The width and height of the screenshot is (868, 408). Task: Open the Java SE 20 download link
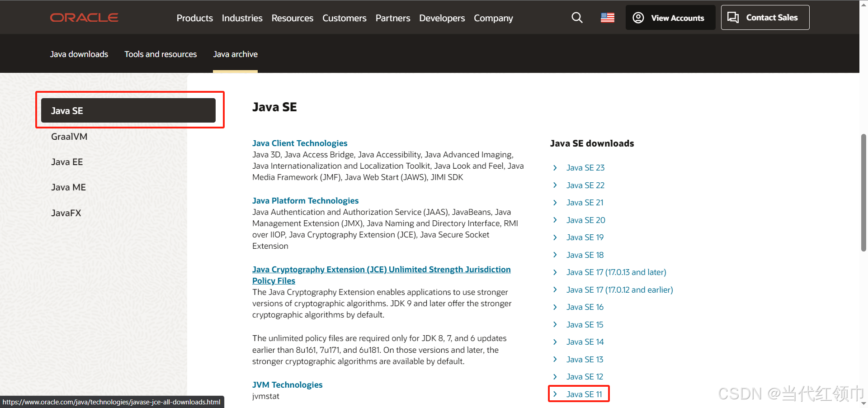click(x=586, y=220)
